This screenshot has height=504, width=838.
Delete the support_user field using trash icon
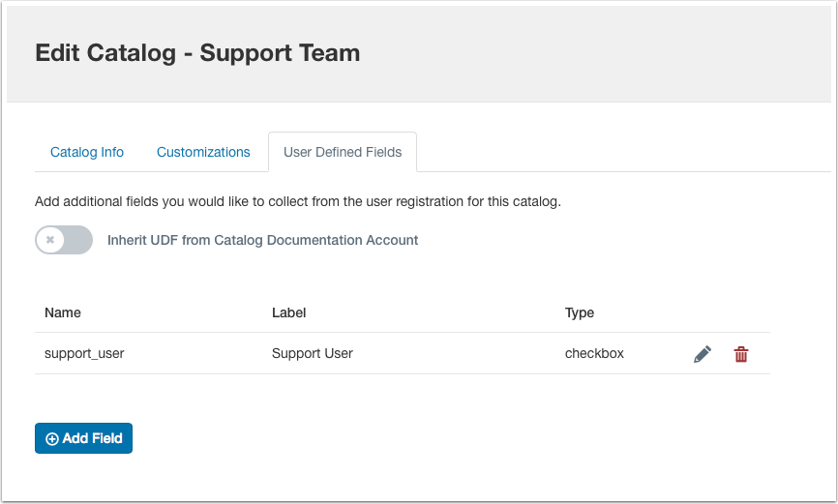[741, 354]
